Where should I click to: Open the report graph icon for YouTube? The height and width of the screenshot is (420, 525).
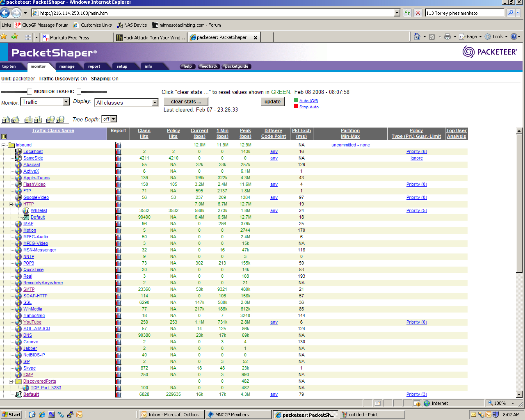click(x=119, y=322)
